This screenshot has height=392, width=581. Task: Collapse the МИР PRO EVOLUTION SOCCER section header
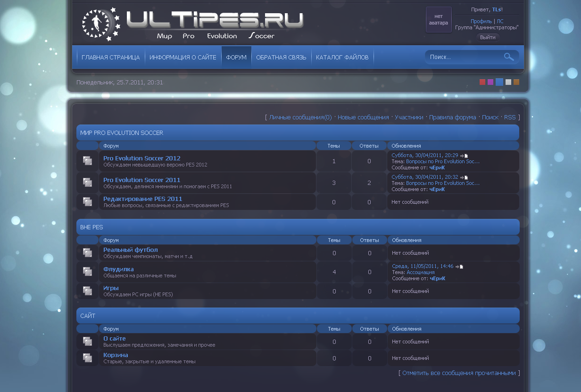point(297,133)
